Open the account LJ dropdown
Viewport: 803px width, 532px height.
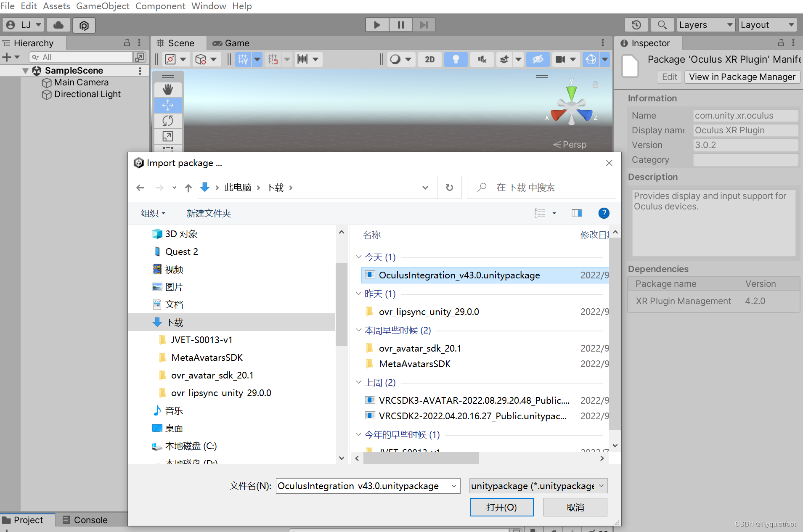(x=23, y=25)
